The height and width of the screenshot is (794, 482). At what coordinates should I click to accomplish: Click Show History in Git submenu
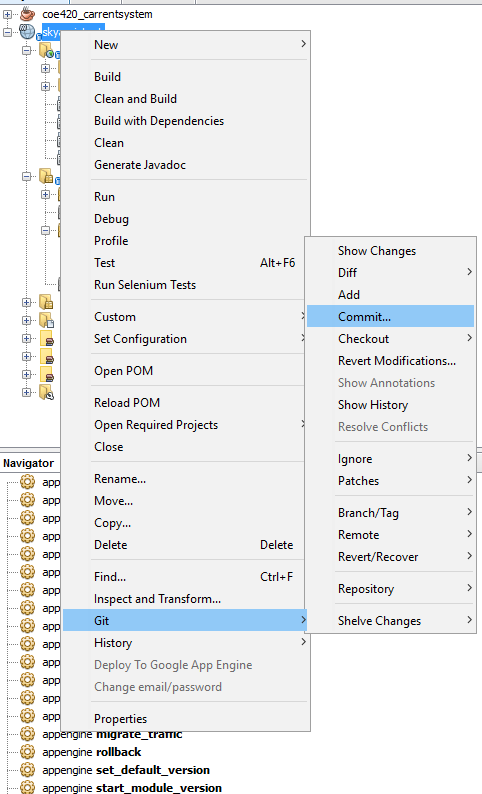tap(373, 405)
